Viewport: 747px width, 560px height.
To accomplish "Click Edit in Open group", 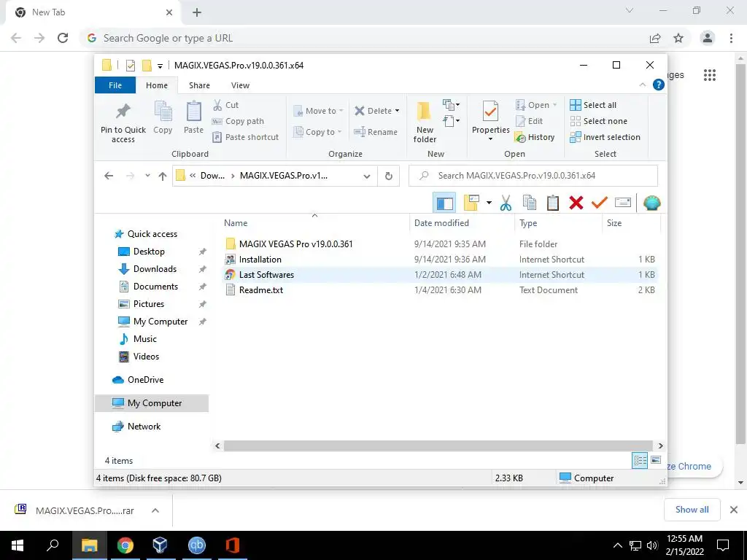I will pyautogui.click(x=530, y=121).
